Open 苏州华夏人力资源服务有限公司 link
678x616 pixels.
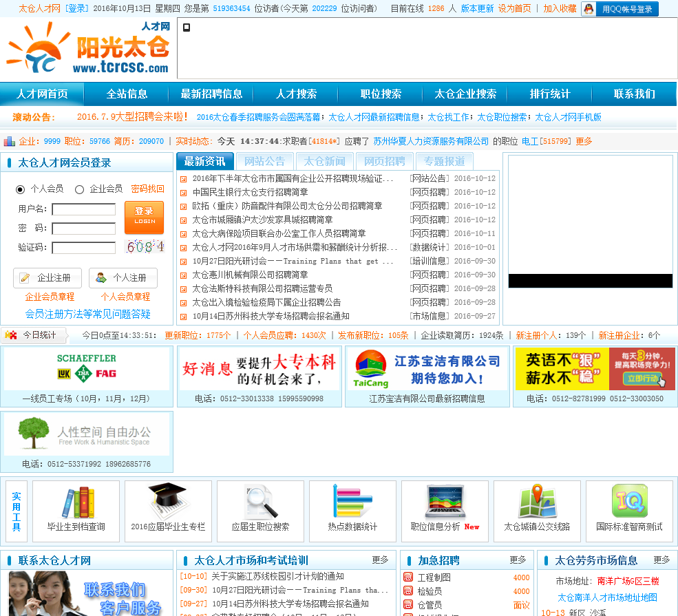click(x=431, y=141)
